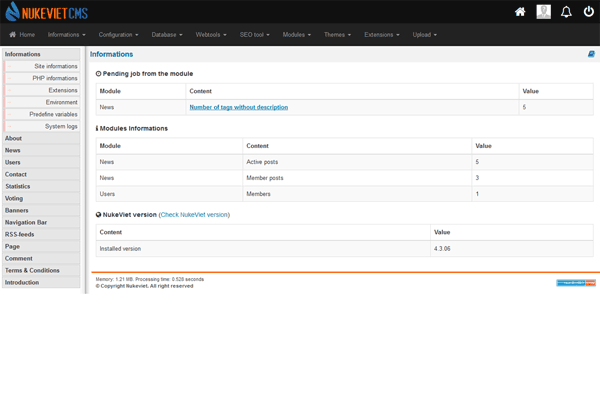Click the blue book help icon
The width and height of the screenshot is (600, 400).
591,54
